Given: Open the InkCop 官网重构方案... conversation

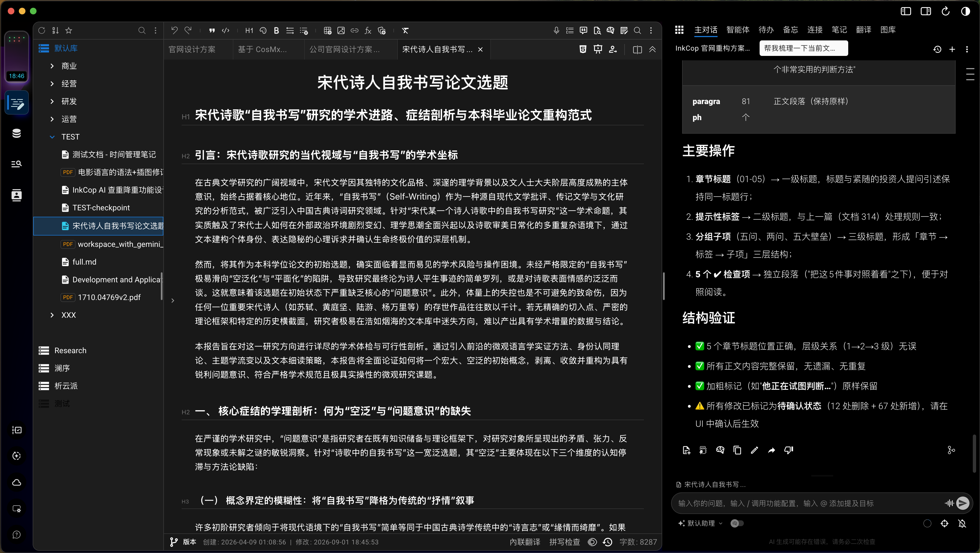Looking at the screenshot, I should click(x=713, y=48).
